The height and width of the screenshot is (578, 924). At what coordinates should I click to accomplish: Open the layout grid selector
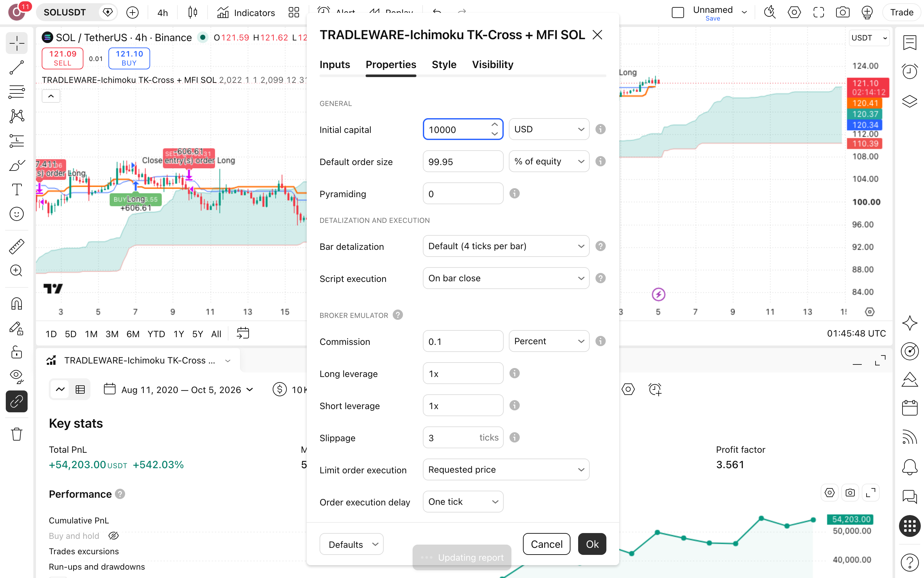pyautogui.click(x=294, y=13)
